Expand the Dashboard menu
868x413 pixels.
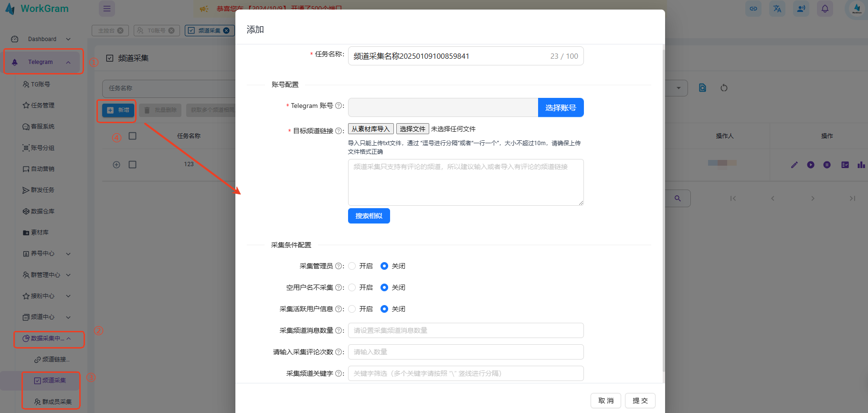point(68,39)
